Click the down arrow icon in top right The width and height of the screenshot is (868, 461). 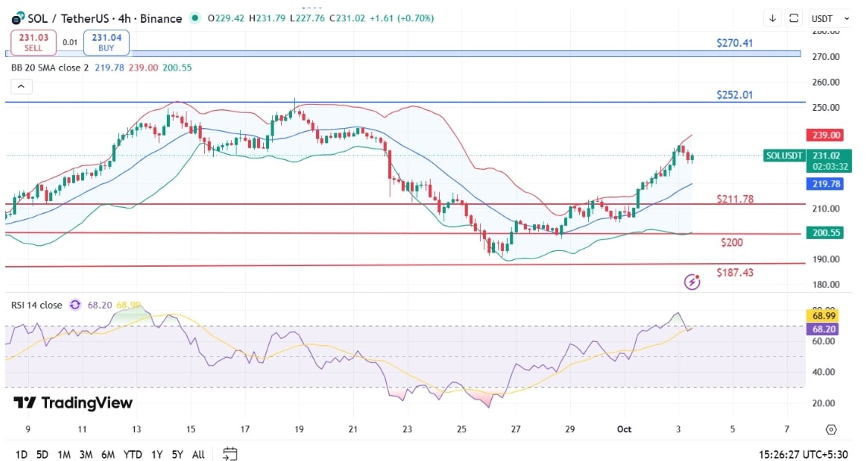772,18
